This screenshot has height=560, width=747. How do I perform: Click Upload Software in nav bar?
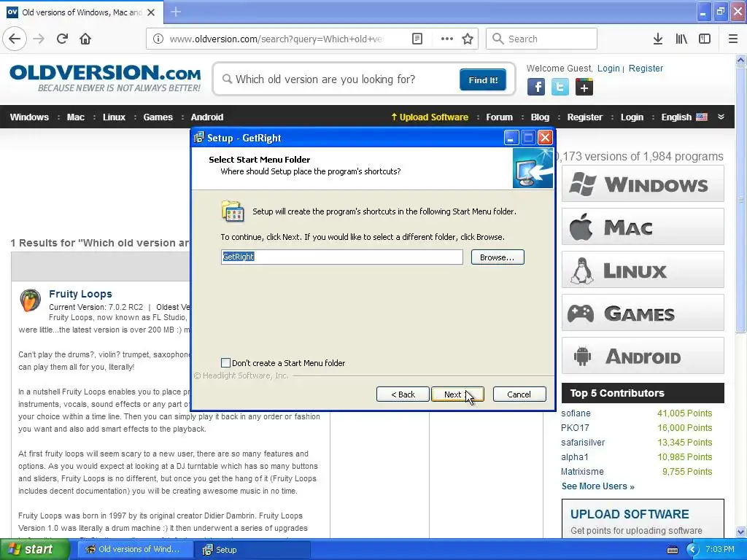tap(430, 117)
